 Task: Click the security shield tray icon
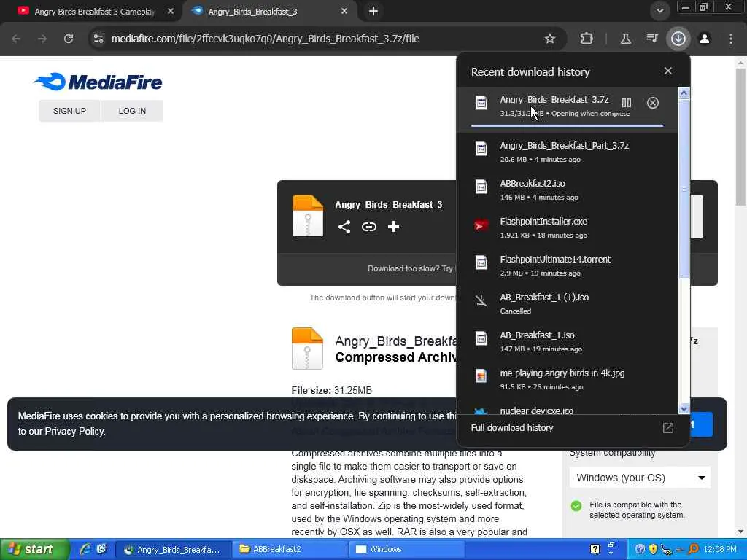[x=653, y=549]
